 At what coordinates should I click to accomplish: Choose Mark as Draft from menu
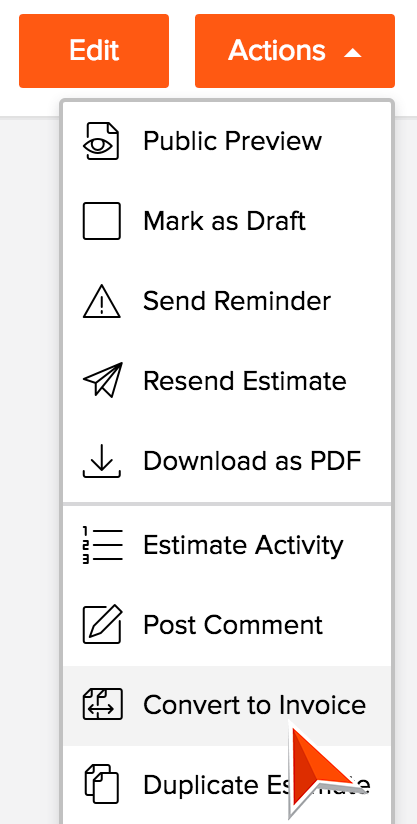click(227, 221)
